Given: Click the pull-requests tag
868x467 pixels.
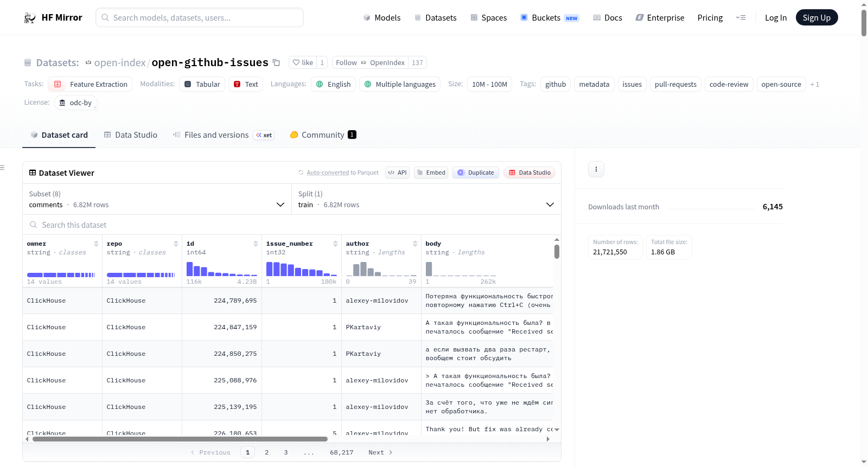Looking at the screenshot, I should coord(675,84).
